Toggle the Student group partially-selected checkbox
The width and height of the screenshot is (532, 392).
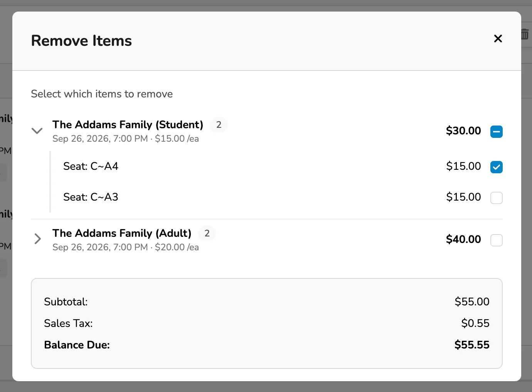tap(496, 132)
